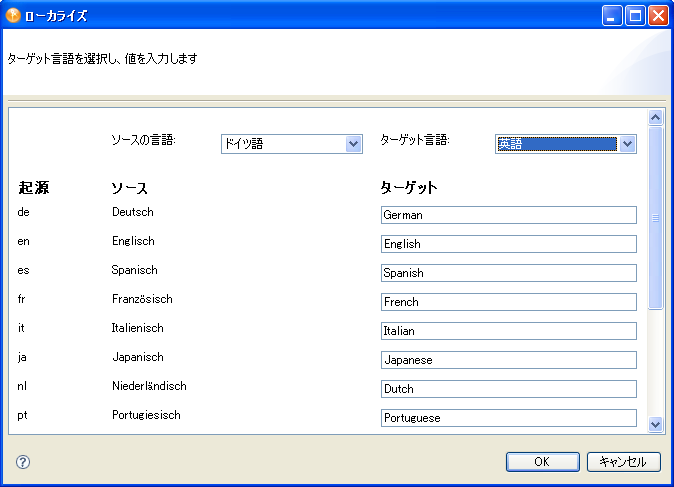Select the Spanish target input field

508,273
